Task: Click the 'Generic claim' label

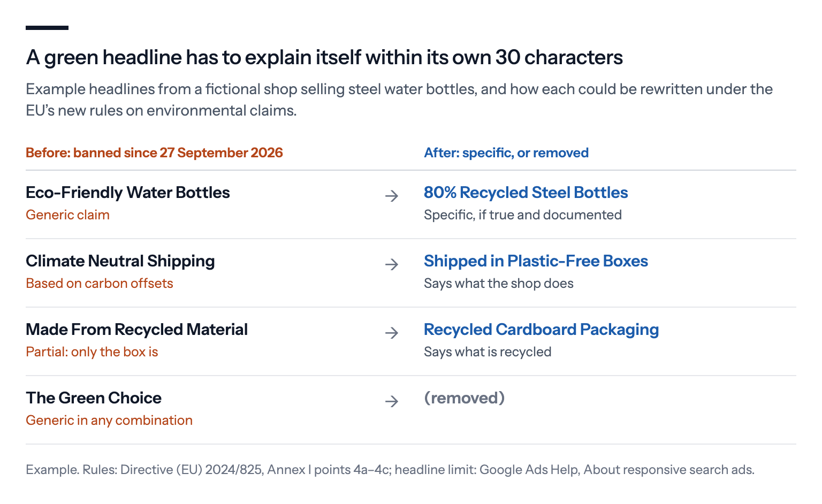Action: 67,215
